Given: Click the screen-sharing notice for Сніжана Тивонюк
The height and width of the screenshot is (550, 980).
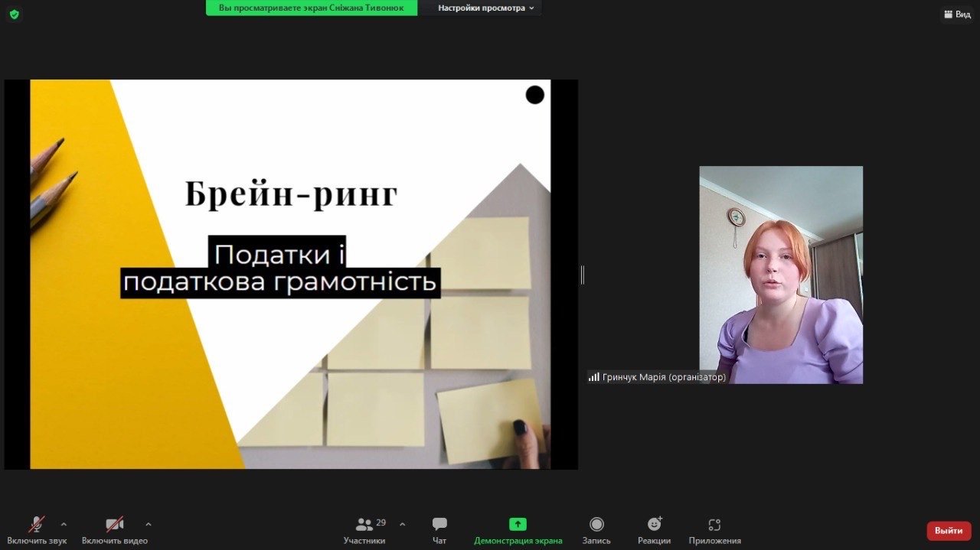Looking at the screenshot, I should (x=312, y=8).
